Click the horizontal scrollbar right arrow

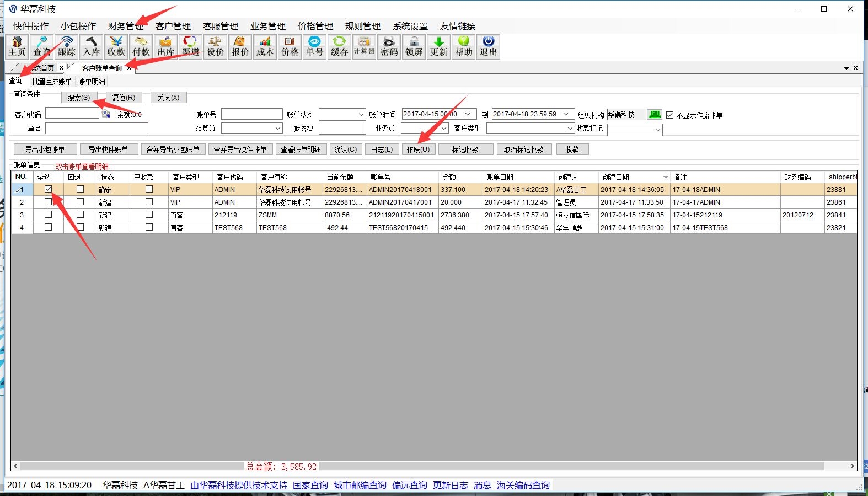point(852,466)
